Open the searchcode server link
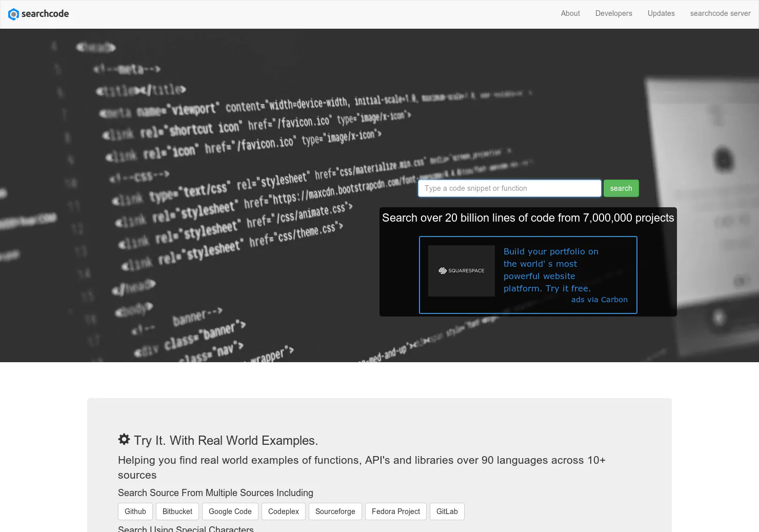 (720, 13)
